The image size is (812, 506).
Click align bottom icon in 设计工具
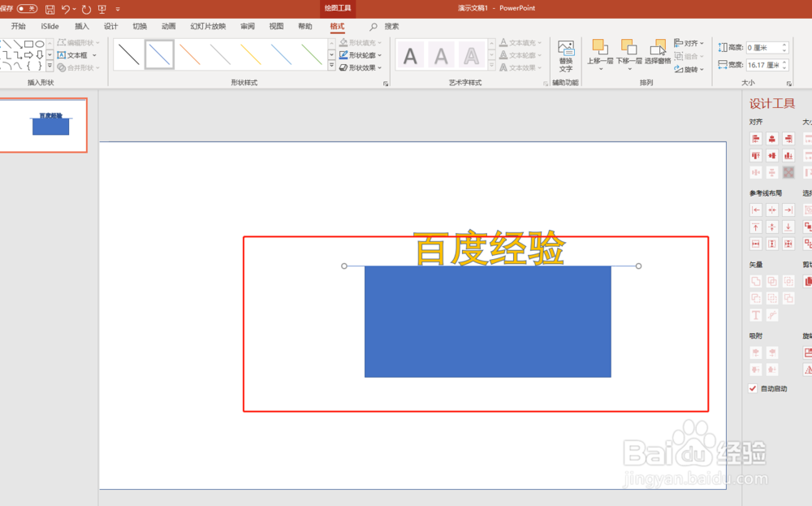(x=788, y=155)
